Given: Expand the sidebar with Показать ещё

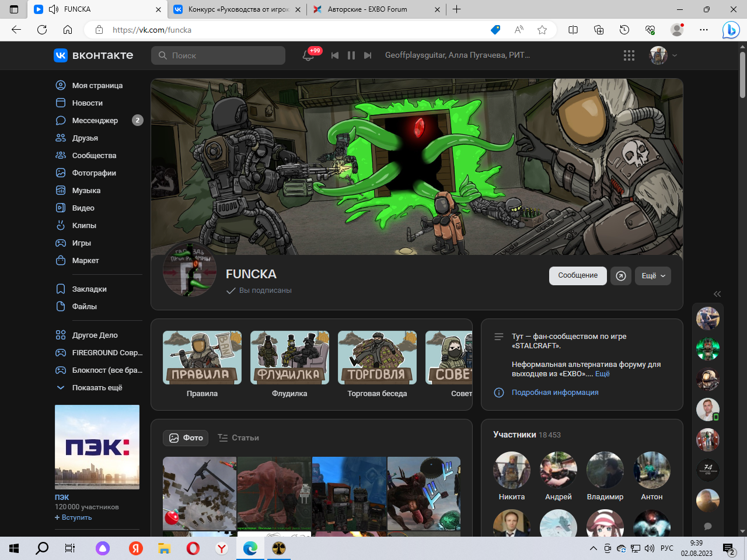Looking at the screenshot, I should click(98, 387).
